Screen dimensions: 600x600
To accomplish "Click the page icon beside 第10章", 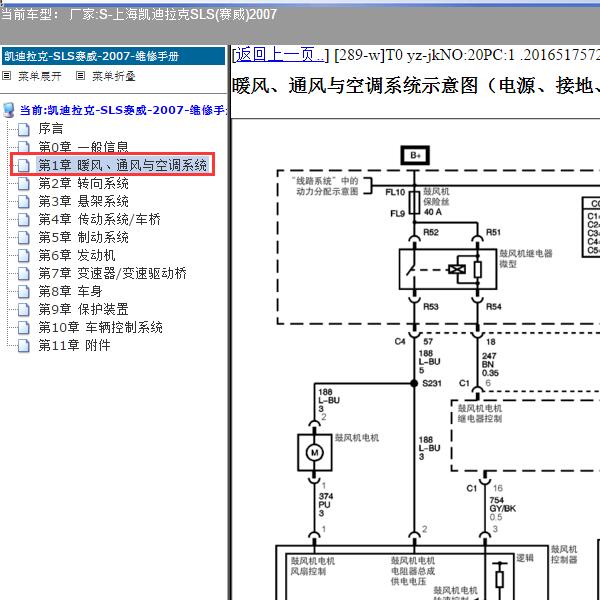I will (24, 328).
